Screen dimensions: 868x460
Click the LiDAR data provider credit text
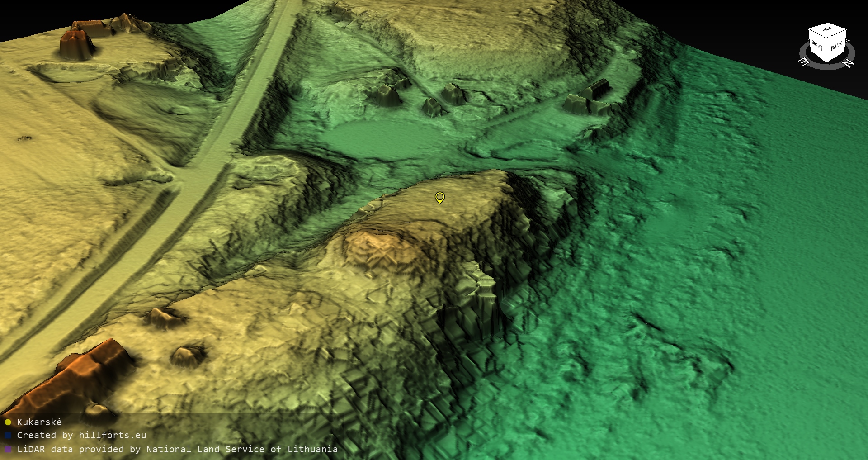[x=177, y=449]
